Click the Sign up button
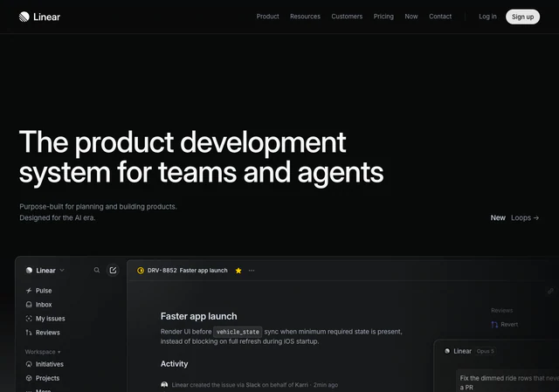Viewport: 559px width, 392px height. (x=522, y=17)
